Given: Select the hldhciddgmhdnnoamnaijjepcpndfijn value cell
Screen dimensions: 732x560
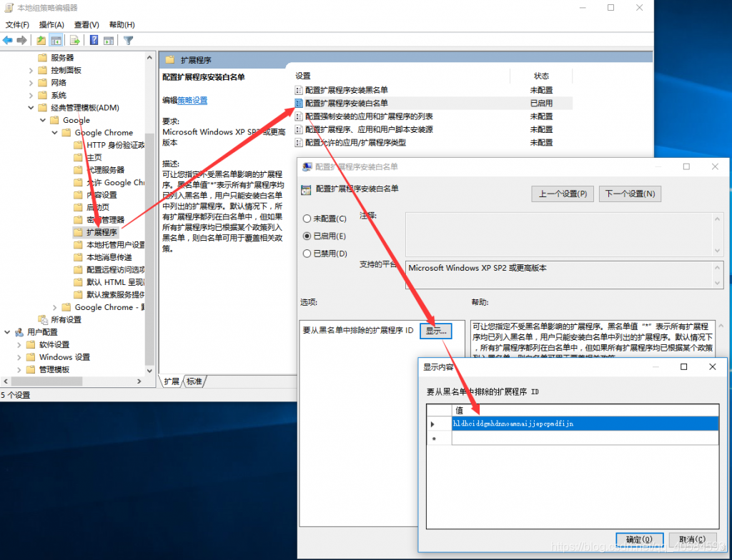Looking at the screenshot, I should click(585, 424).
